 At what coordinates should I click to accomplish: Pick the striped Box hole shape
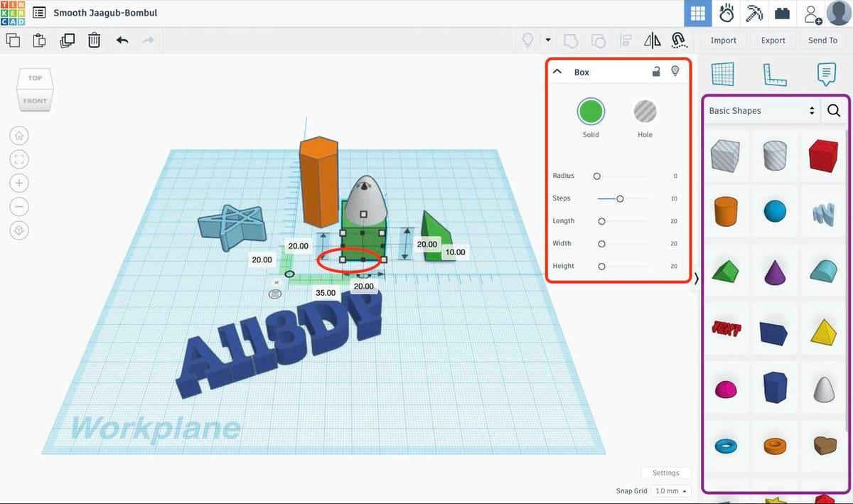pyautogui.click(x=725, y=154)
